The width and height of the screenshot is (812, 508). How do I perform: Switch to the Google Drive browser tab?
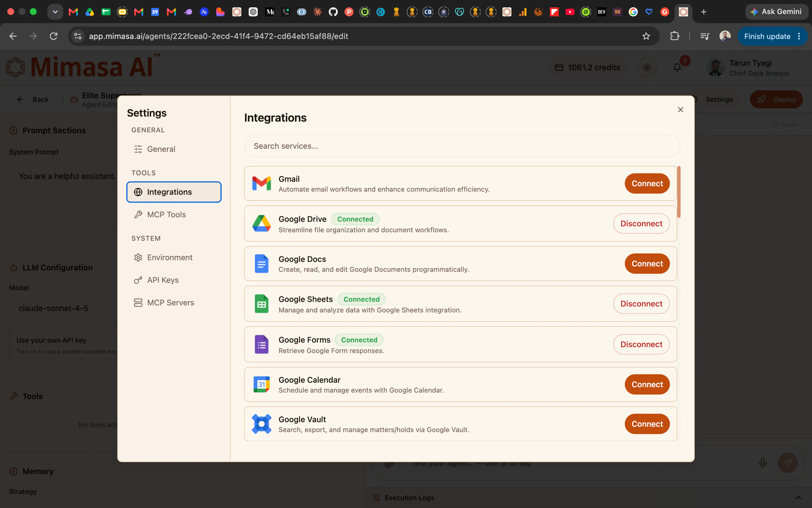(x=90, y=12)
